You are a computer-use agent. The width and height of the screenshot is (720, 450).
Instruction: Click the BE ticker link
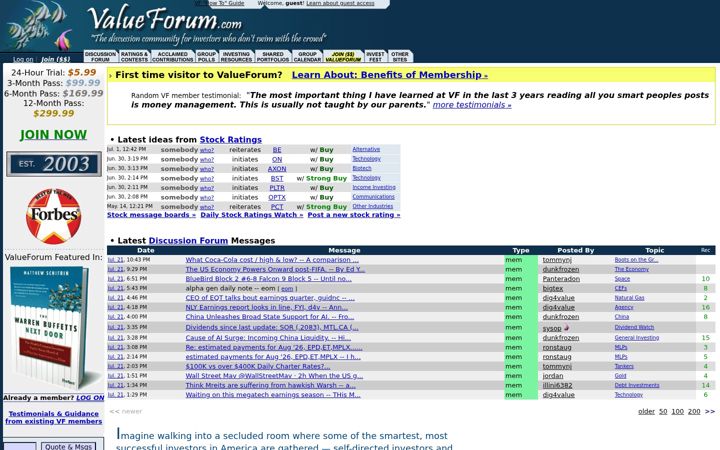pyautogui.click(x=277, y=150)
